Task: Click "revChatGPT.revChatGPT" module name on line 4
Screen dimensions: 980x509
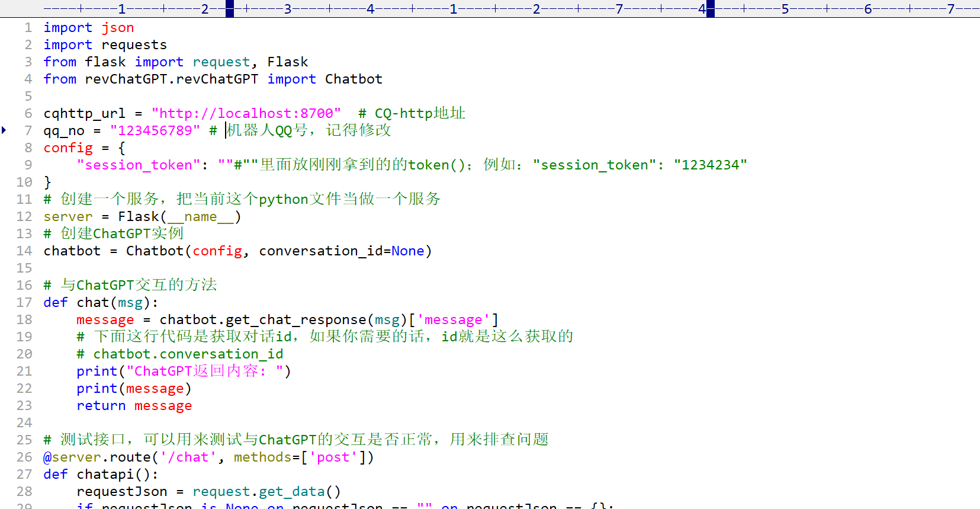Action: click(172, 79)
